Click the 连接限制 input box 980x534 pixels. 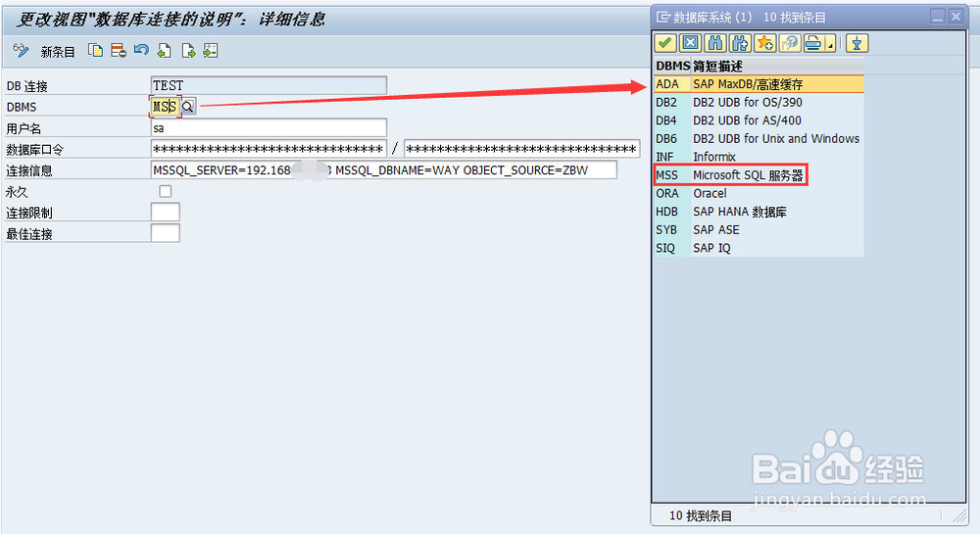point(166,213)
